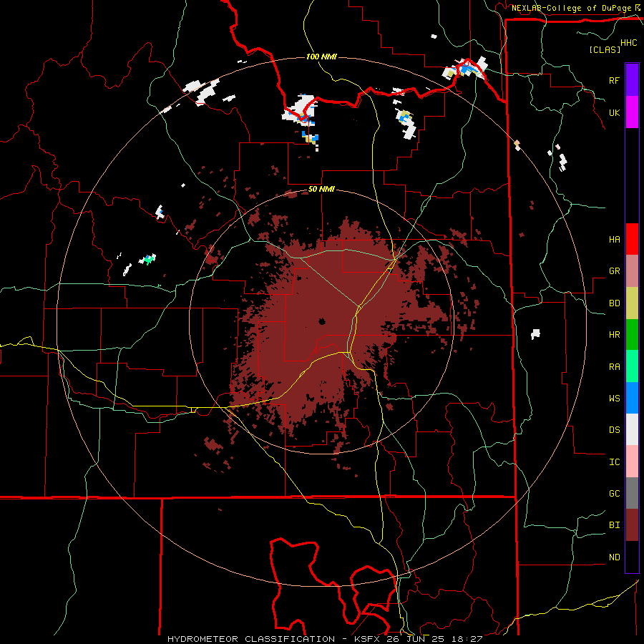The height and width of the screenshot is (644, 644).
Task: Click the white DS legend swatch
Action: pos(632,429)
